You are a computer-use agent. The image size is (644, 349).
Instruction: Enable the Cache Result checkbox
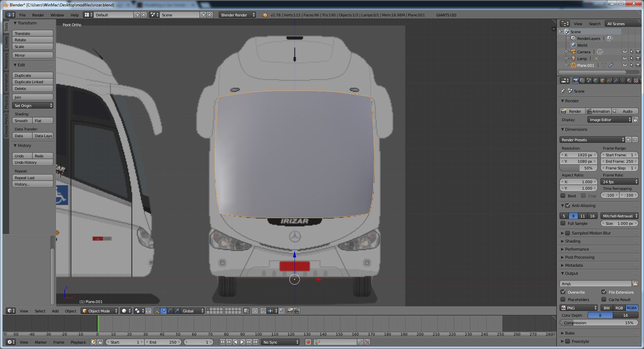(x=604, y=299)
